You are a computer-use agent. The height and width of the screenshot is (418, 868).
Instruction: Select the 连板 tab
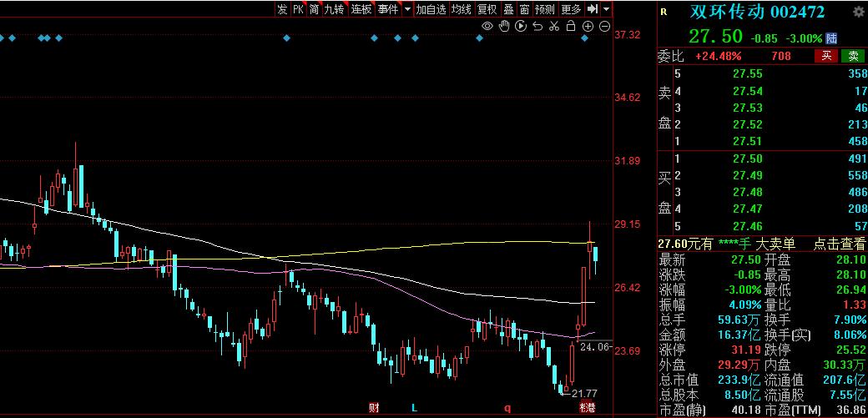pyautogui.click(x=361, y=9)
